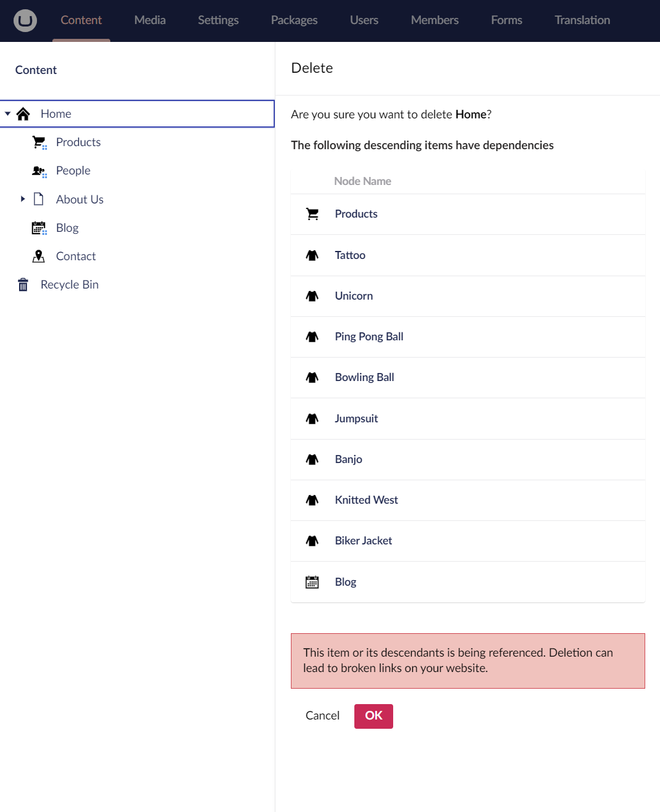Click the Umbraco logo icon
The height and width of the screenshot is (812, 660).
point(25,20)
